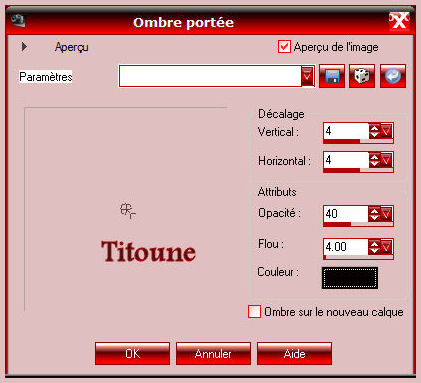Open help with the Aide button
The image size is (421, 383).
click(294, 353)
